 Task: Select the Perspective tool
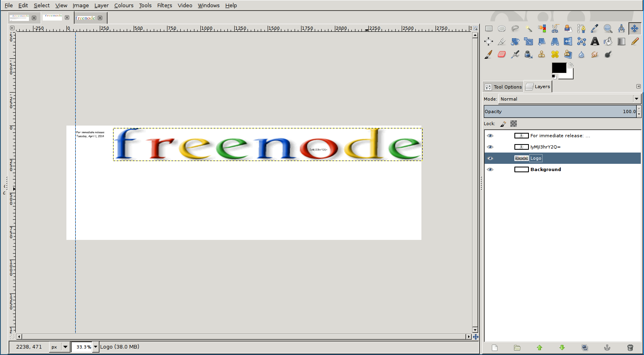[555, 41]
